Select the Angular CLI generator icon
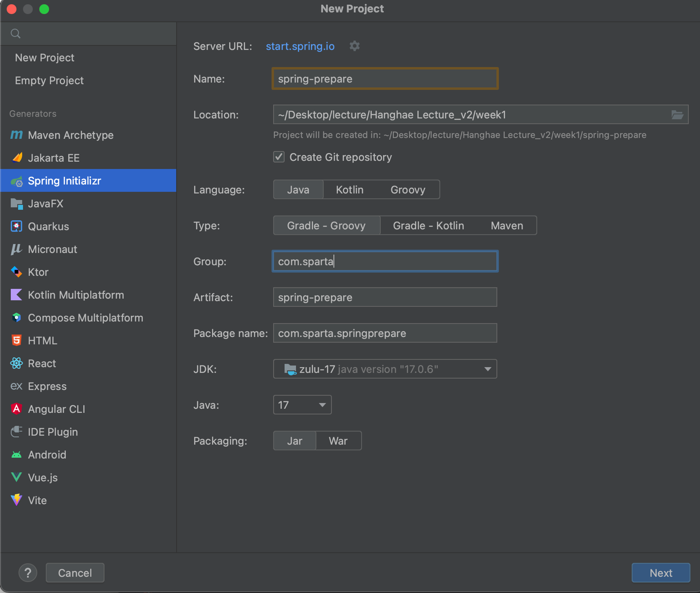 16,409
